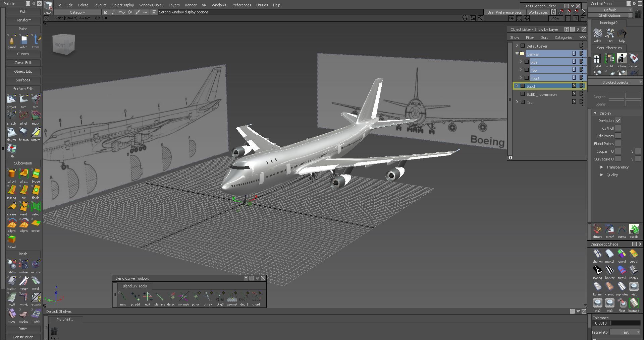Toggle Deviation display checkbox
This screenshot has height=340, width=644.
tap(618, 120)
